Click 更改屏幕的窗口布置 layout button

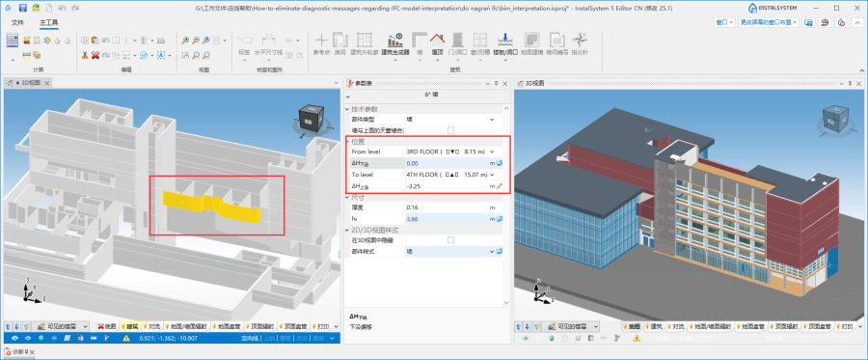(769, 22)
